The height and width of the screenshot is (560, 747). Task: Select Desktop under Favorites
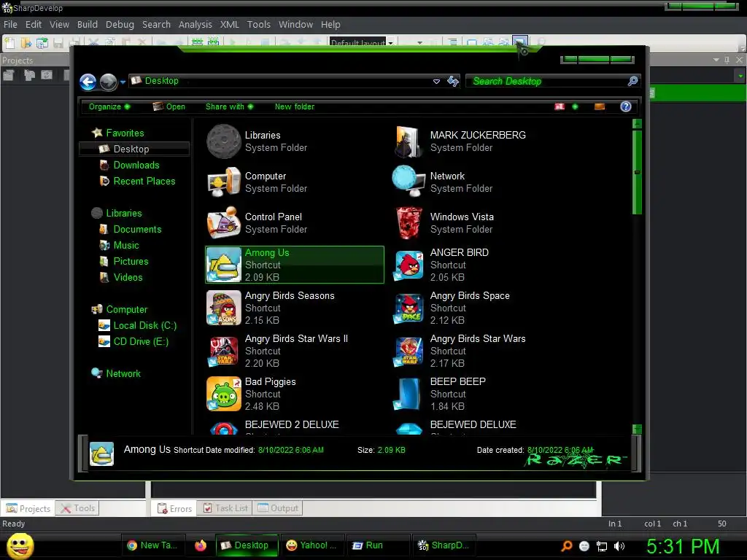135,149
